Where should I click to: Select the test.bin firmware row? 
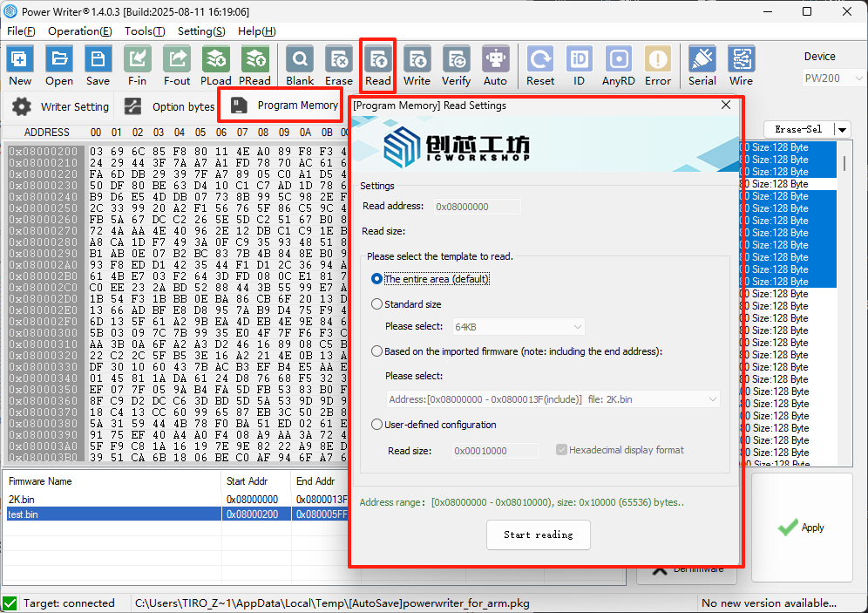(x=177, y=514)
